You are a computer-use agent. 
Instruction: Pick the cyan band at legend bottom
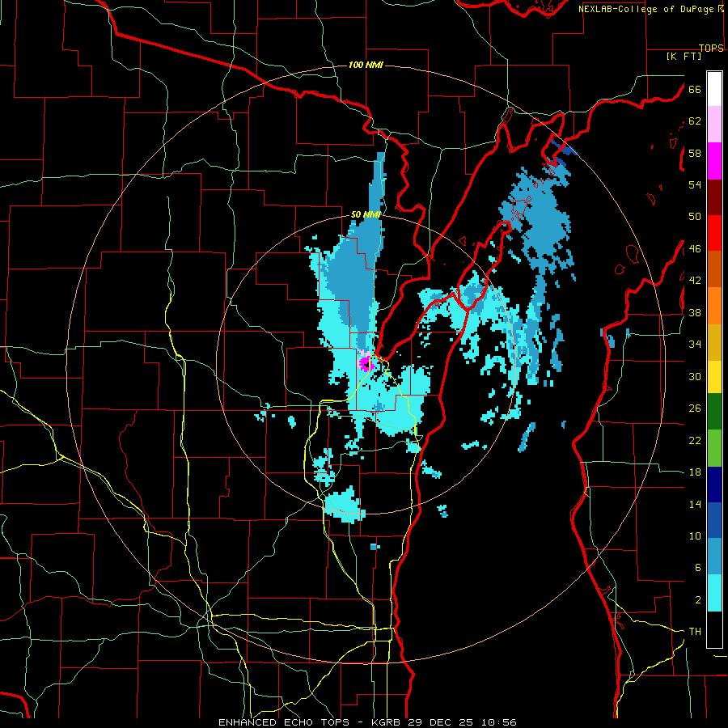pyautogui.click(x=714, y=593)
